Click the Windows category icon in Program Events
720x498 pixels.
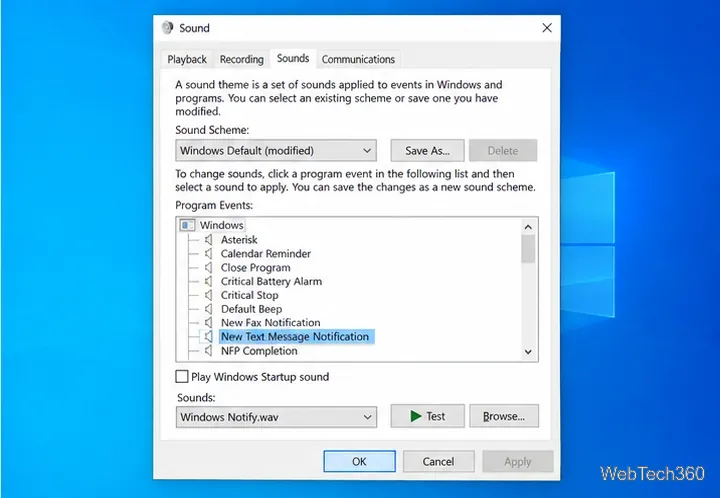[x=187, y=225]
